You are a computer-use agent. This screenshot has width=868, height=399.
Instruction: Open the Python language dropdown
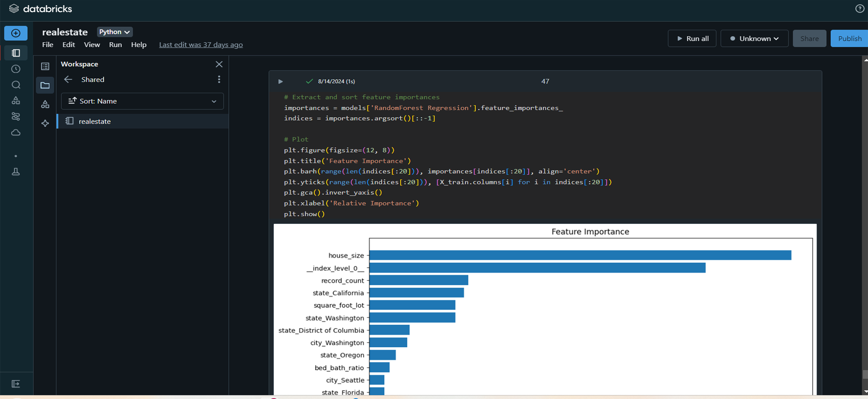(x=114, y=32)
